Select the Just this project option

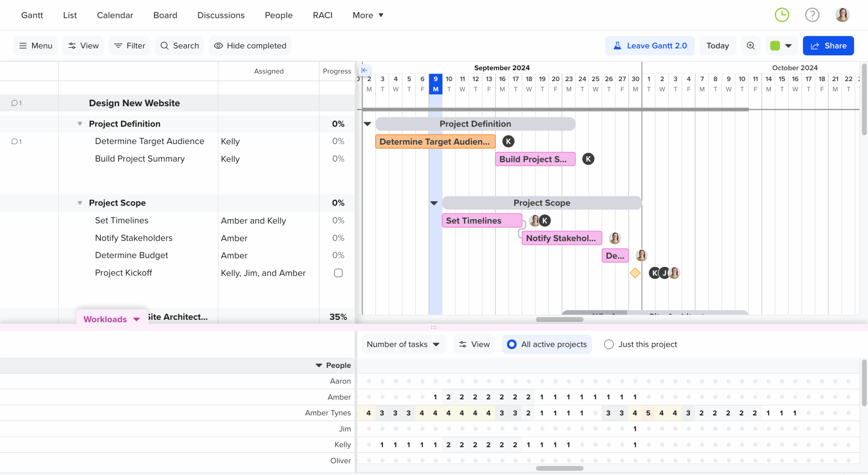coord(609,344)
